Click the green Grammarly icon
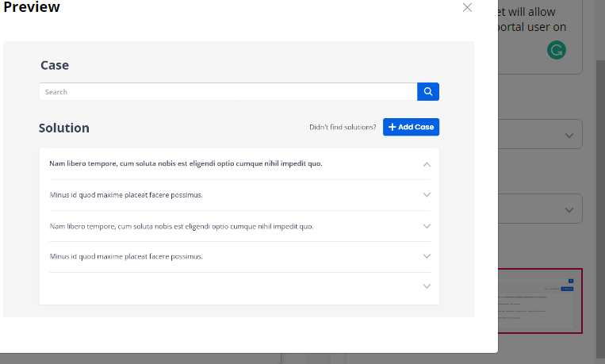The width and height of the screenshot is (605, 364). coord(557,51)
